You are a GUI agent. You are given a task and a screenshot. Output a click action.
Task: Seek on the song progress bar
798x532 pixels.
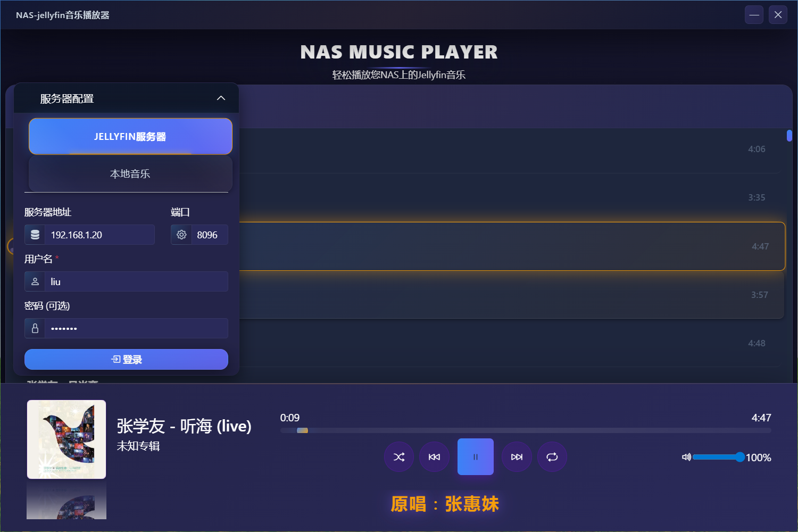coord(526,430)
